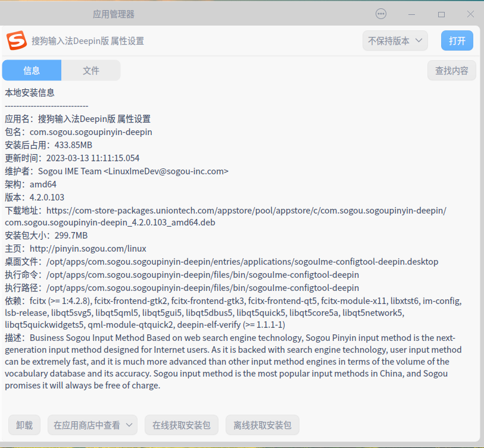Click the 执行路径 path line
This screenshot has width=484, height=448.
click(182, 288)
